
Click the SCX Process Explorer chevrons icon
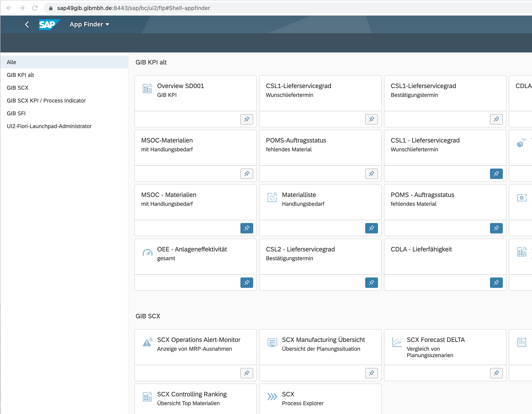pyautogui.click(x=272, y=397)
